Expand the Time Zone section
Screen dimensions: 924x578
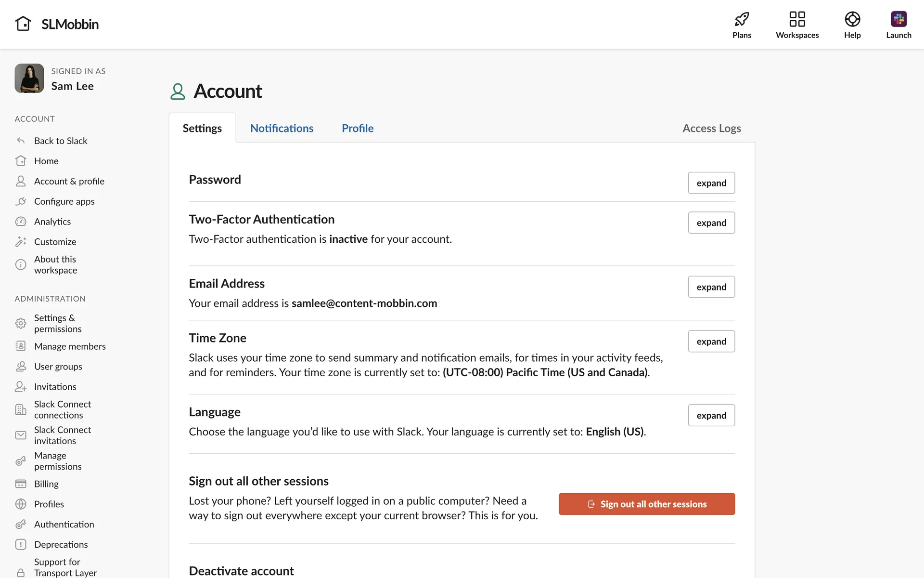pos(711,342)
